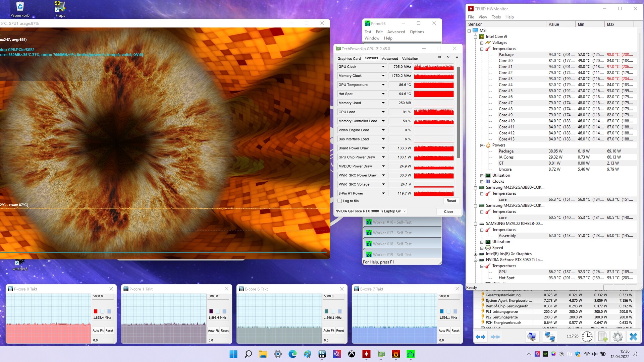Open Prime95 green taskbar icon
Screen dimensions: 644x362
(x=411, y=354)
